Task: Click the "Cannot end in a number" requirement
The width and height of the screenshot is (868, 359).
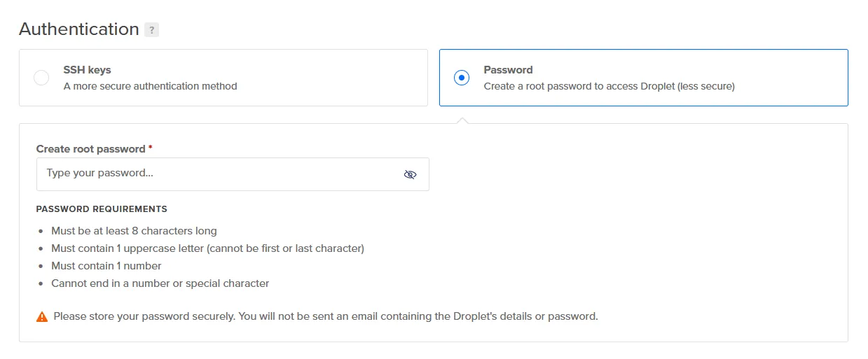Action: coord(160,283)
